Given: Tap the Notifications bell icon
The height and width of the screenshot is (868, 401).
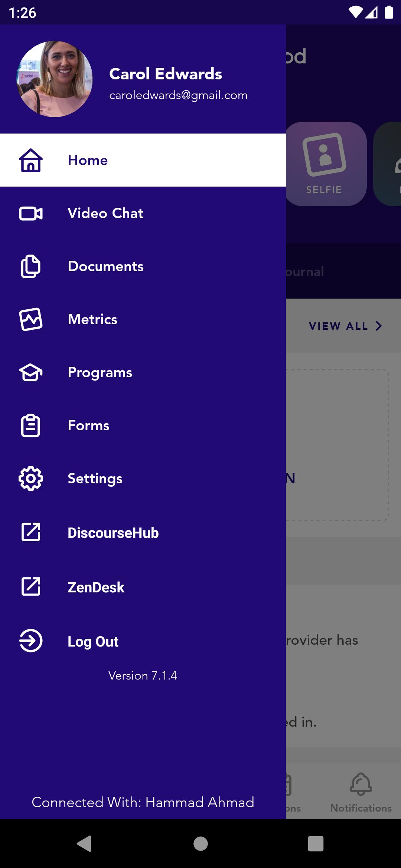Looking at the screenshot, I should click(361, 784).
